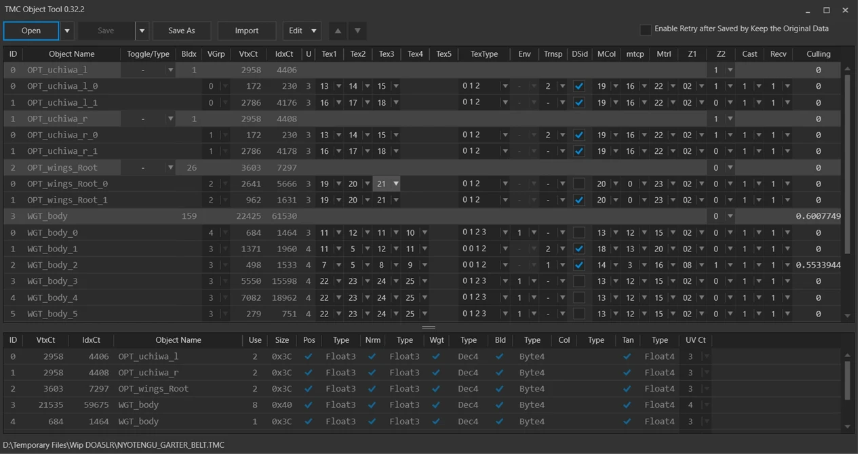The height and width of the screenshot is (454, 868).
Task: Move selected object up with arrow button
Action: coord(338,30)
